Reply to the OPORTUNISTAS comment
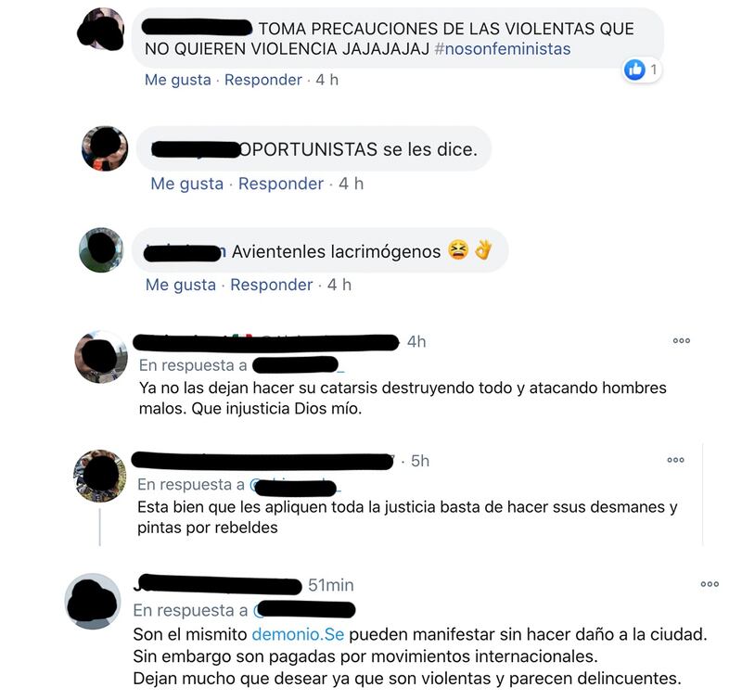 (281, 184)
